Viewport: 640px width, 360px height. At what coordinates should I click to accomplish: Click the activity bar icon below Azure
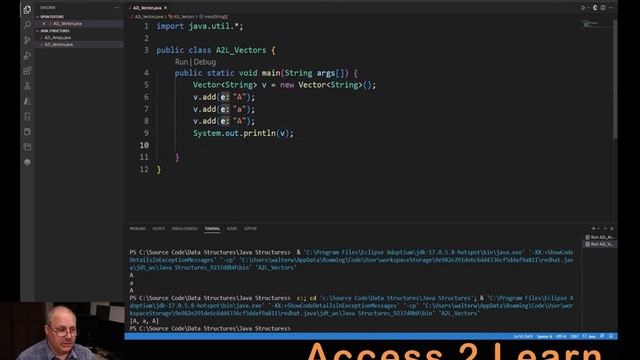pyautogui.click(x=27, y=116)
